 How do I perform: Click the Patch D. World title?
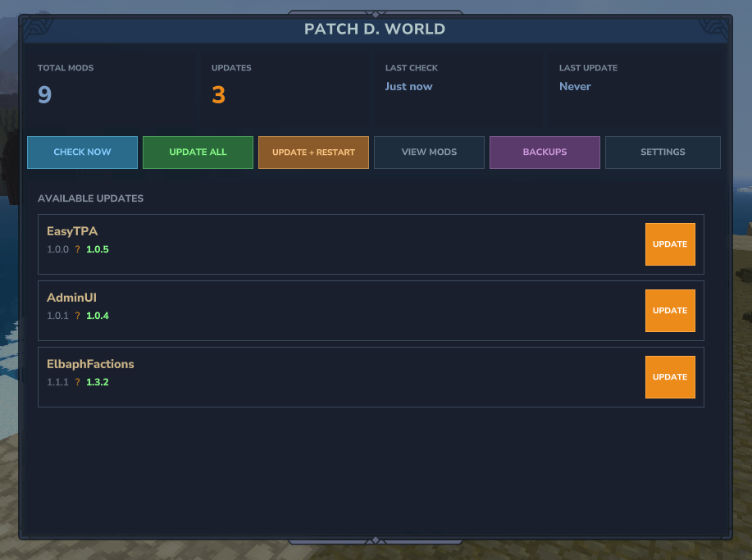point(375,30)
